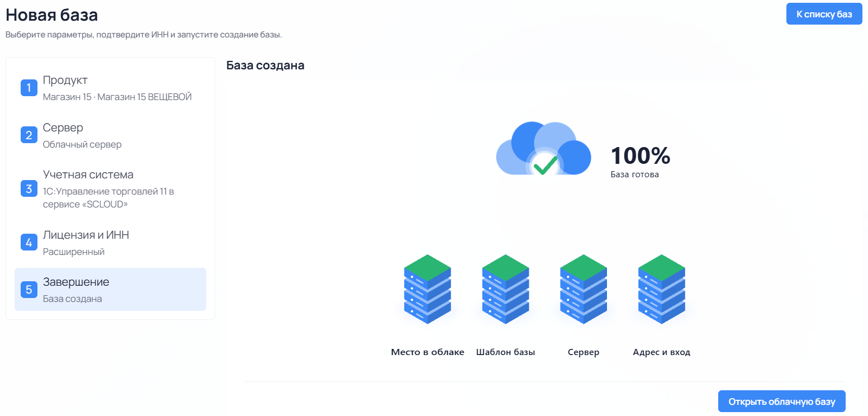
Task: Click the "База создана" section heading
Action: click(265, 65)
